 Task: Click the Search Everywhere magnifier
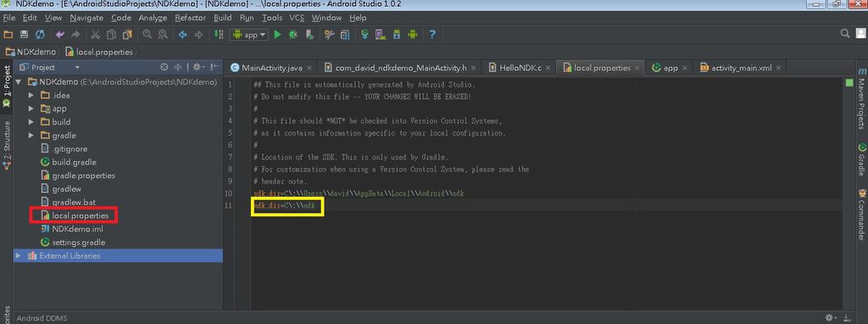click(x=845, y=34)
